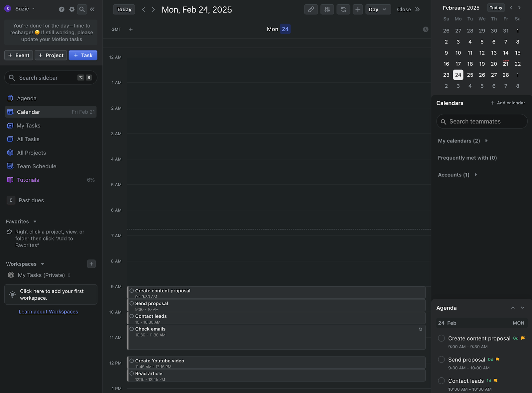Collapse the Favorites section
Image resolution: width=532 pixels, height=393 pixels.
pyautogui.click(x=34, y=221)
